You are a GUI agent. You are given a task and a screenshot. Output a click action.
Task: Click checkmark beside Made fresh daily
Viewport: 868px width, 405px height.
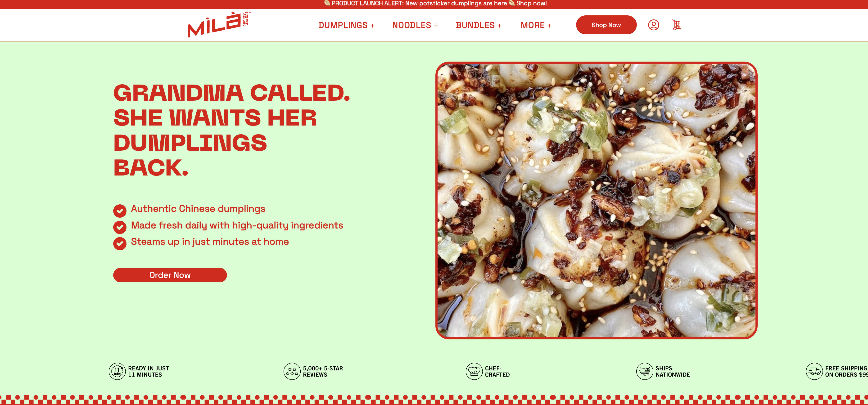tap(120, 227)
